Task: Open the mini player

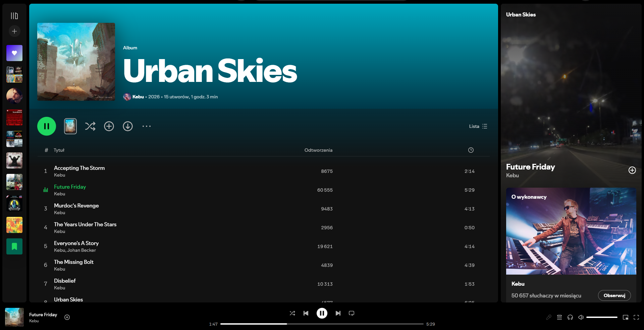Action: click(626, 317)
